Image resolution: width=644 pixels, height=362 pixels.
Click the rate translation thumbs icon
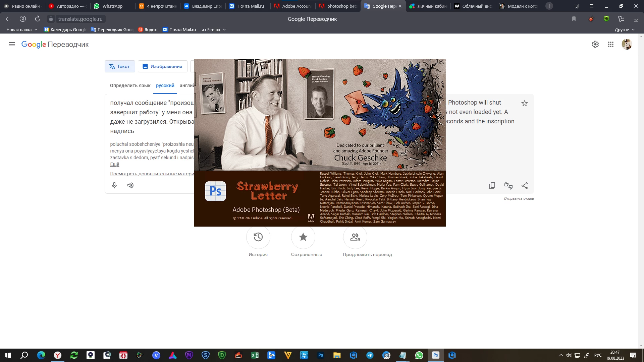(x=508, y=186)
